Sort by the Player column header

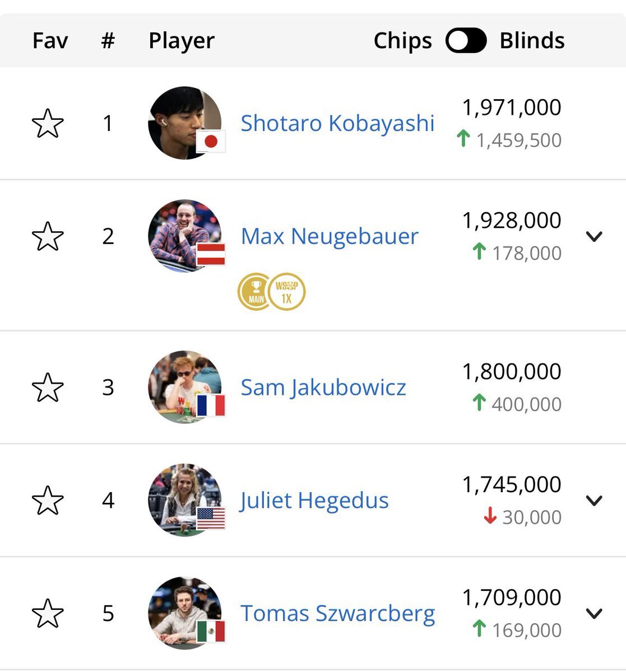tap(182, 41)
